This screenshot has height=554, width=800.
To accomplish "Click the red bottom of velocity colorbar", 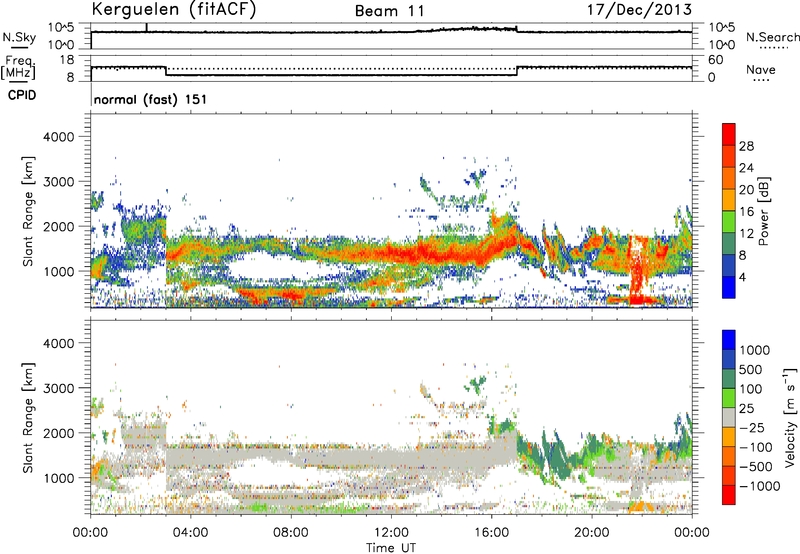I will 729,495.
